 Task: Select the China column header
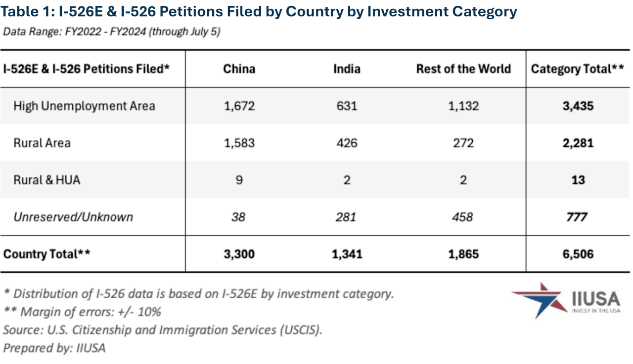[239, 69]
